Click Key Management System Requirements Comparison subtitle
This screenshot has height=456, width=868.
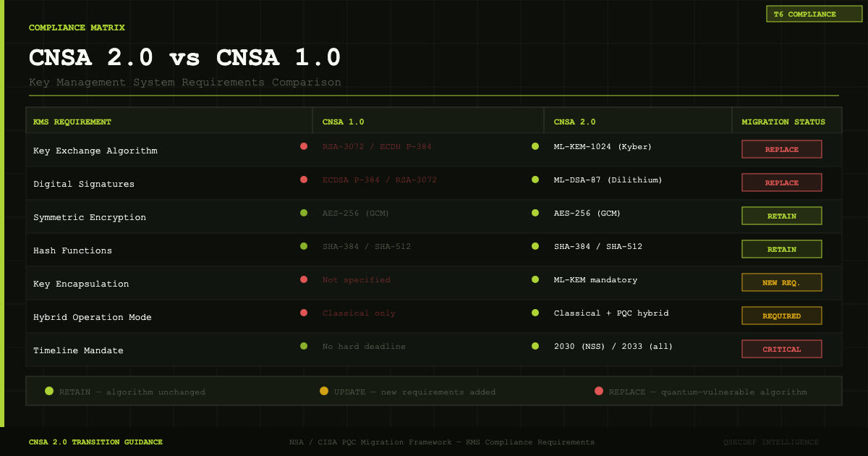(185, 83)
